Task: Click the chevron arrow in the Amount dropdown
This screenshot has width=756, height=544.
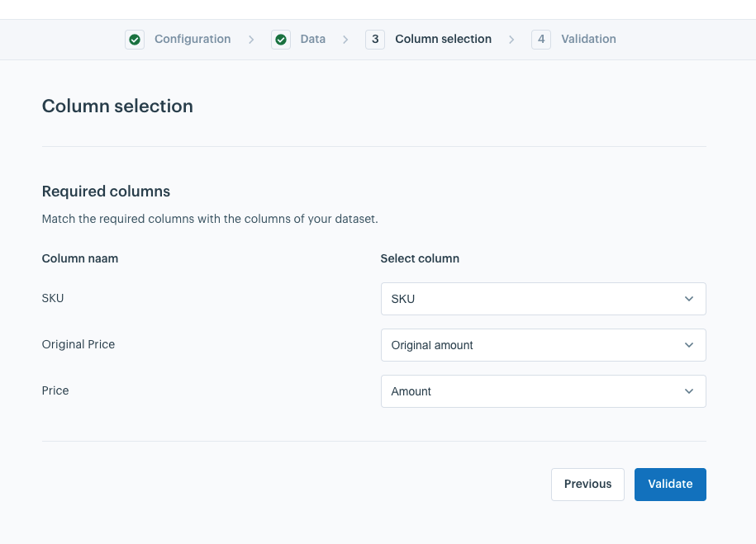Action: point(689,391)
